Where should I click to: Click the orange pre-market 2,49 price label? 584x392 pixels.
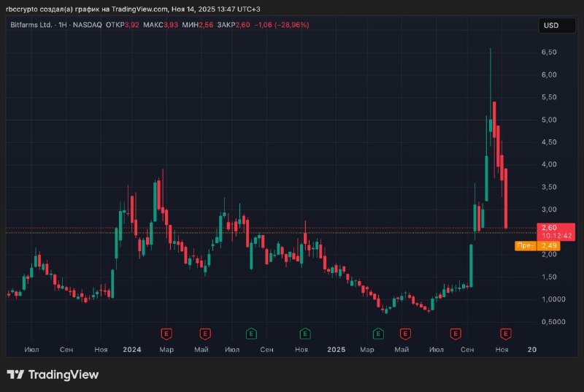tap(550, 246)
